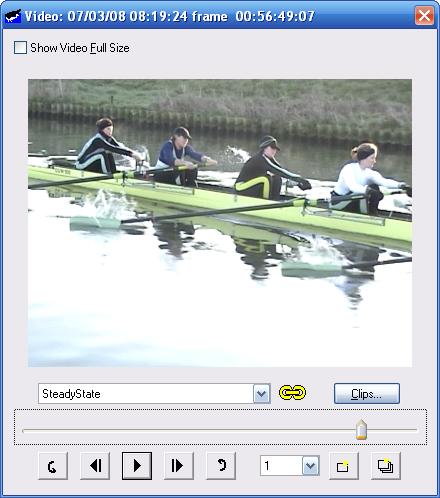
Task: Jump back with the curved rewind arrow button
Action: 53,466
